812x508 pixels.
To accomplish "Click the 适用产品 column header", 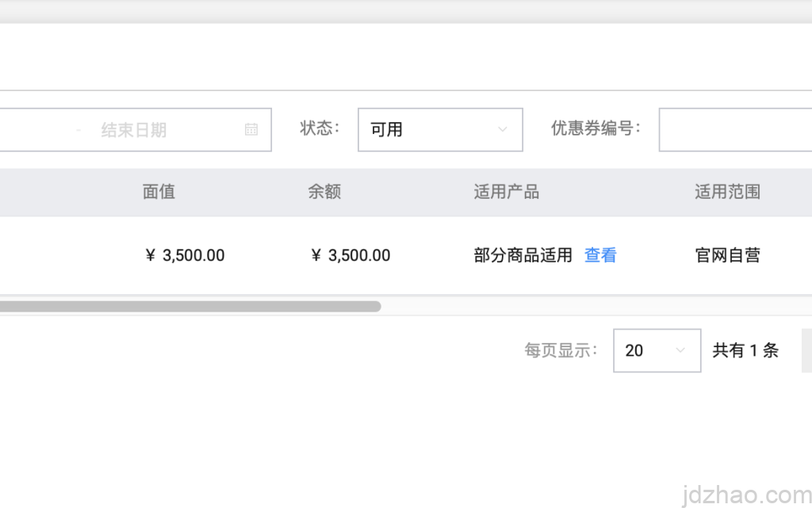I will tap(506, 192).
